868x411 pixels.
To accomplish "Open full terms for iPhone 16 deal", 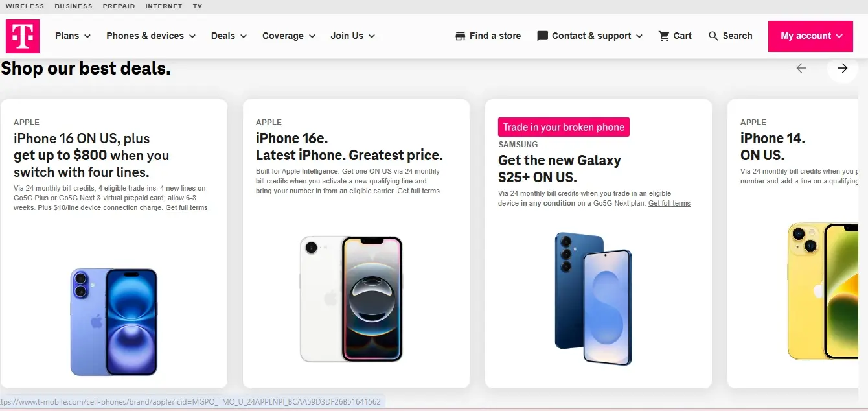I will 187,207.
